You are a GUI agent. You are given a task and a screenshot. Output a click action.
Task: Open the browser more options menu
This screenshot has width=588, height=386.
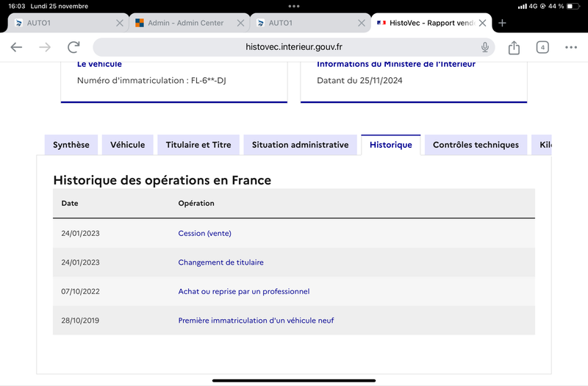pyautogui.click(x=571, y=47)
